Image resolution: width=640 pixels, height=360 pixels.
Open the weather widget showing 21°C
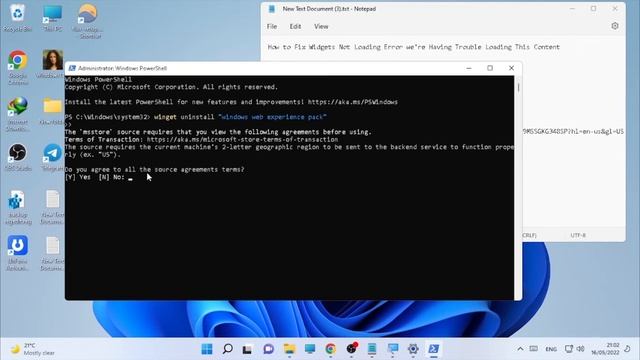coord(33,349)
